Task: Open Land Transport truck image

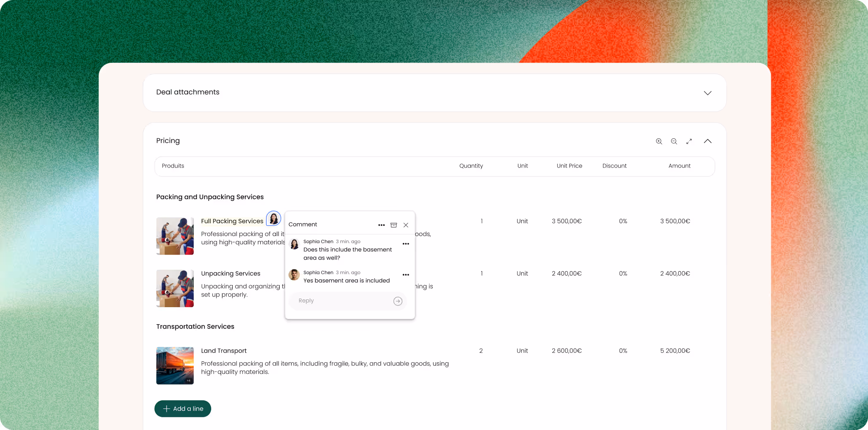Action: 175,365
